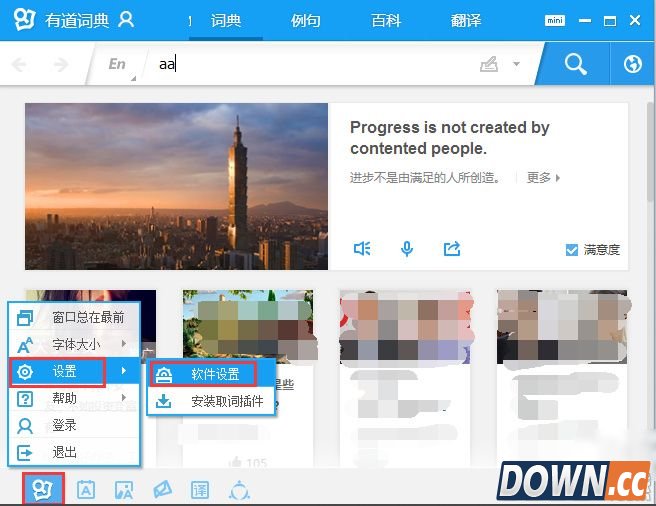Expand the 帮助 submenu
The height and width of the screenshot is (506, 656).
74,398
